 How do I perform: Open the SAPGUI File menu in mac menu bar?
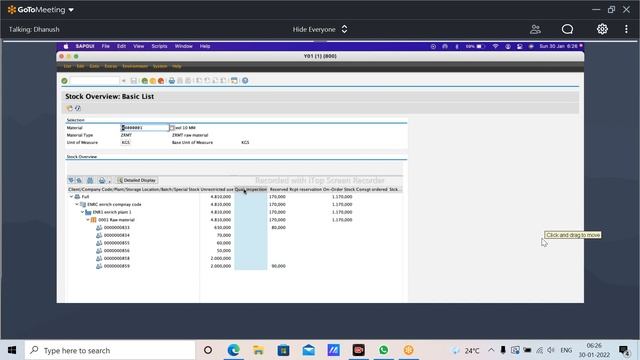pos(106,46)
